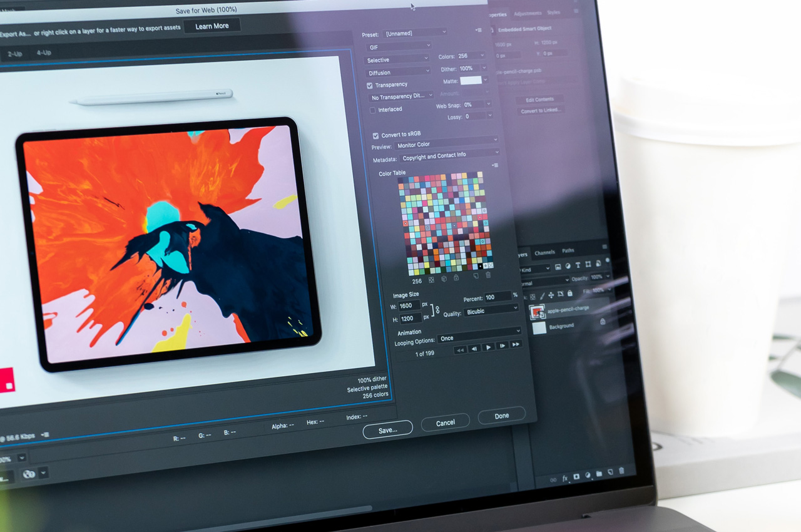This screenshot has width=801, height=532.
Task: Disable the Convert to sRGB checkbox
Action: tap(375, 135)
